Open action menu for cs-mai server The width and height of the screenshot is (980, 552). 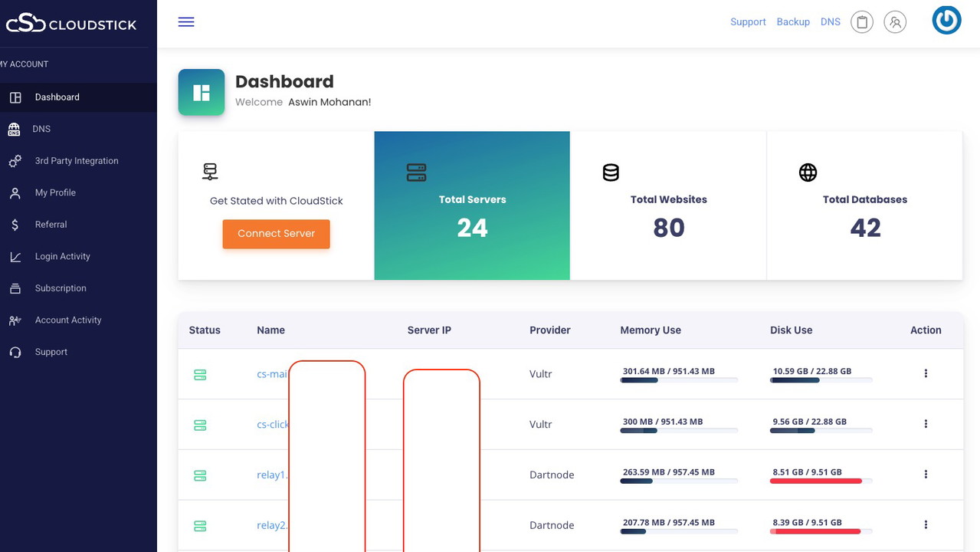[x=926, y=373]
